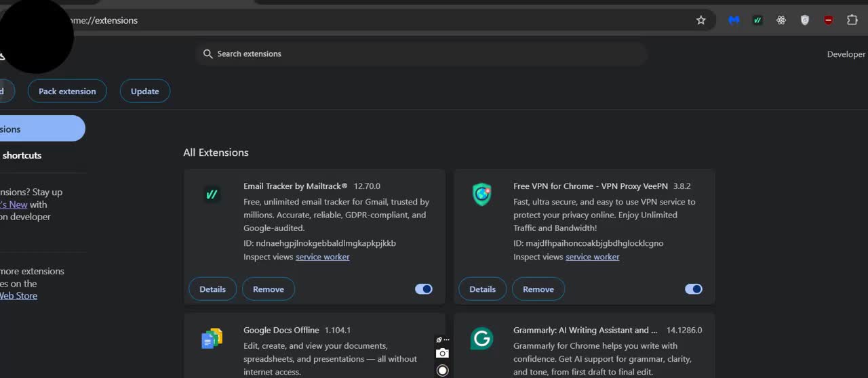
Task: Take a screenshot with the camera overlay icon
Action: point(443,353)
